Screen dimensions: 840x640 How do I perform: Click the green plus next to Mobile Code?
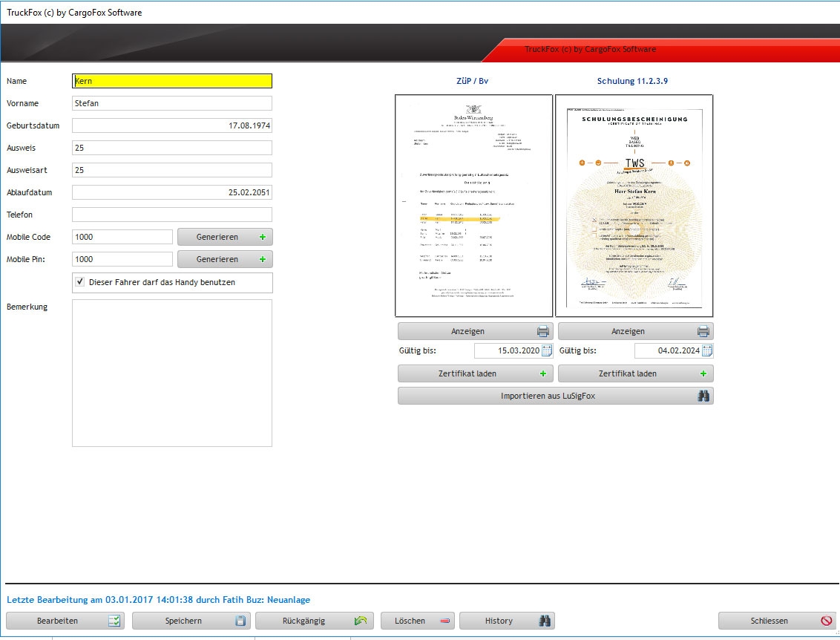[263, 237]
